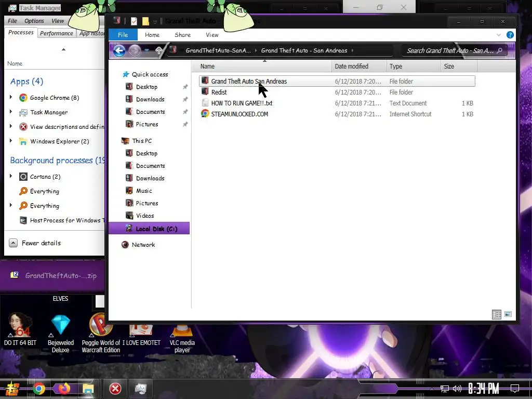The image size is (532, 399).
Task: Open Google Chrome from taskbar
Action: (x=38, y=389)
